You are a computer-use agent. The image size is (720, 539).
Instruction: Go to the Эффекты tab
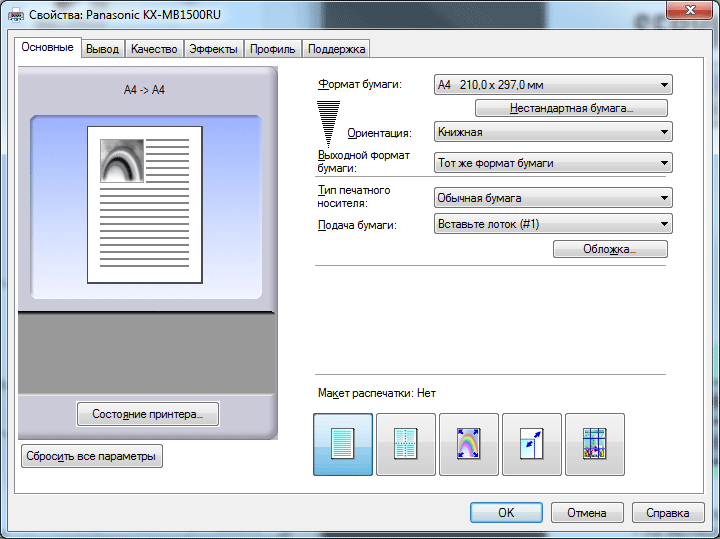[x=214, y=49]
